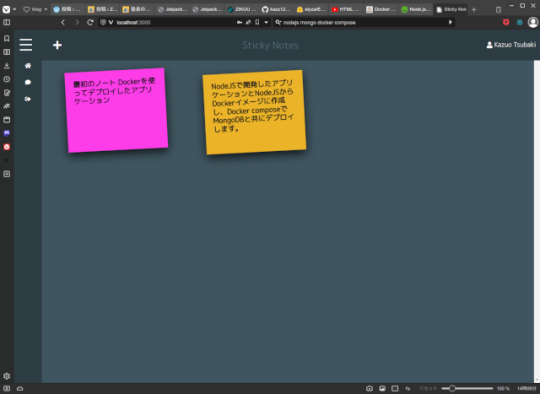Open the Vivaldi red web panel
The height and width of the screenshot is (394, 540).
[x=7, y=147]
